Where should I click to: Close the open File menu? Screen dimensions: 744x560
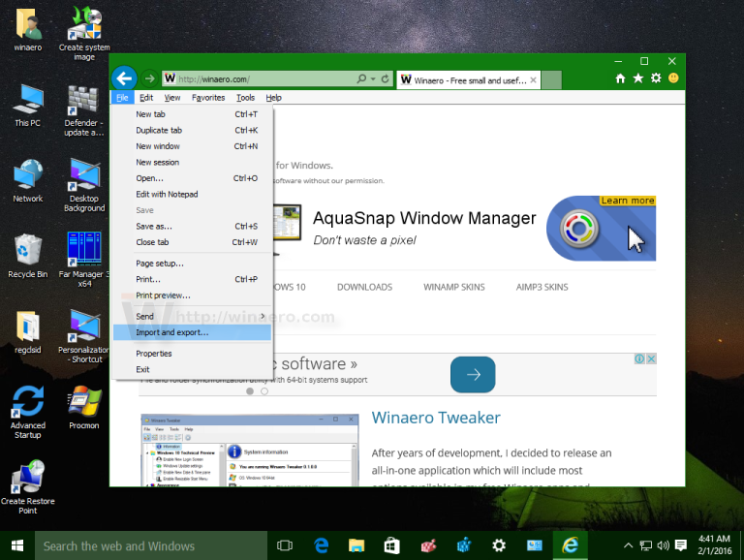122,97
